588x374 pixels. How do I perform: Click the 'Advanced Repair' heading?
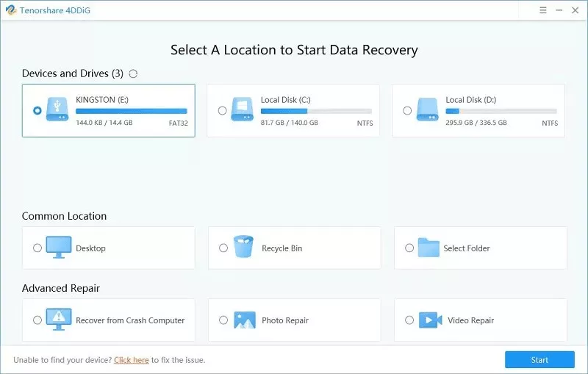(x=61, y=288)
